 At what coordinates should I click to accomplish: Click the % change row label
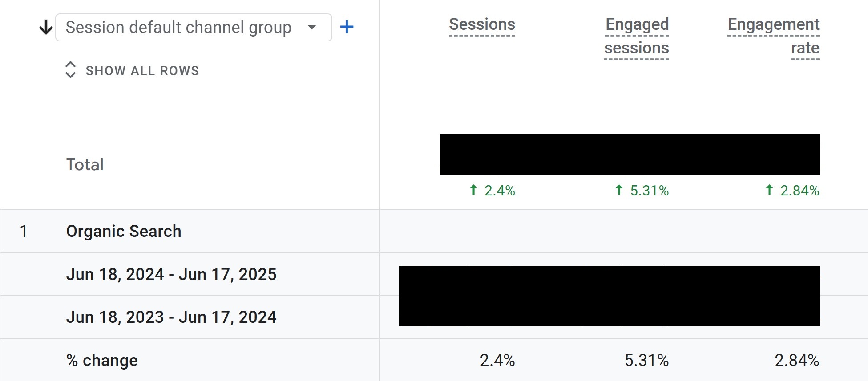coord(102,360)
